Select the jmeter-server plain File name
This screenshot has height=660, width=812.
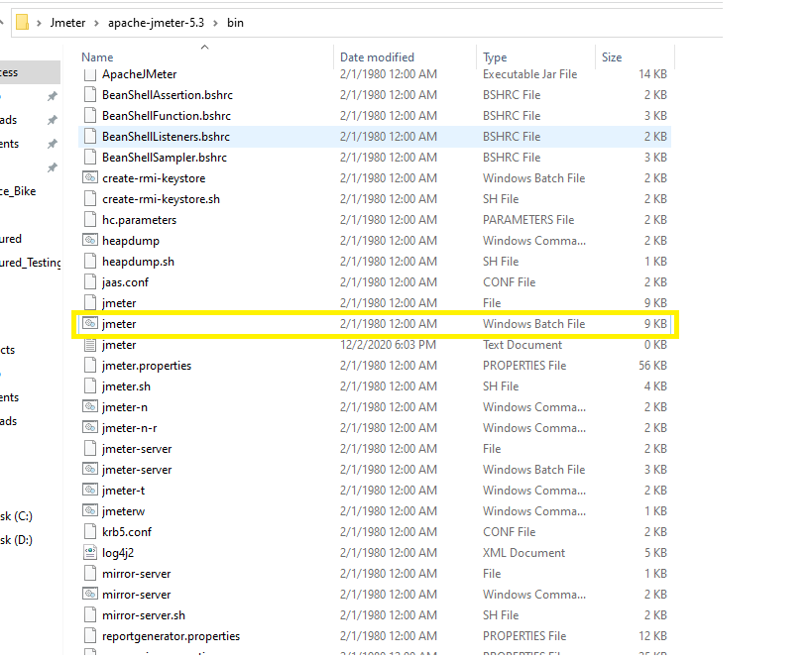[x=137, y=449]
